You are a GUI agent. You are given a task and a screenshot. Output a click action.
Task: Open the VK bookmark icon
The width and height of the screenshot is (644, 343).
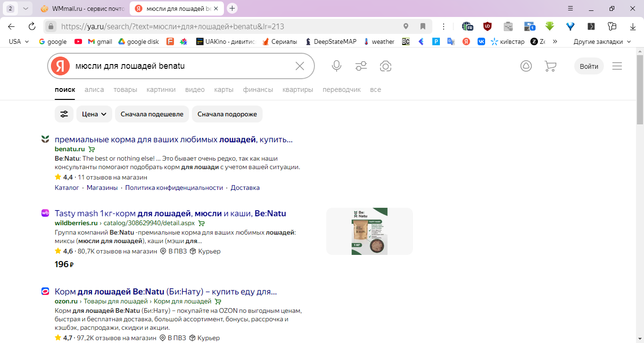click(x=481, y=41)
